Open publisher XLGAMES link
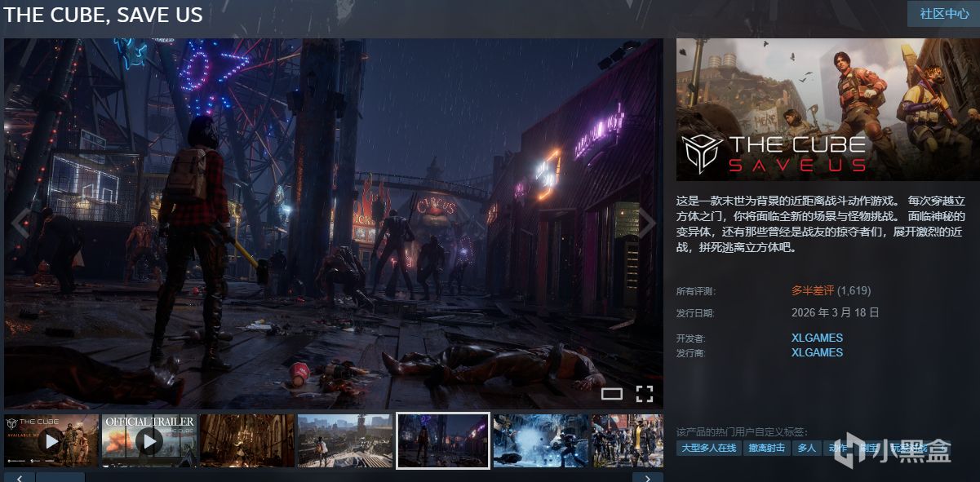Viewport: 980px width, 482px height. 817,352
